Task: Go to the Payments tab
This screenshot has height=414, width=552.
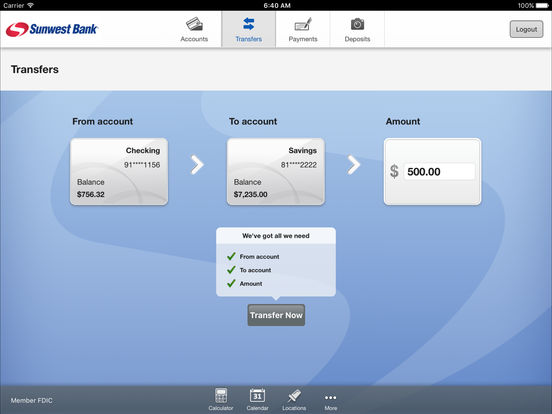Action: point(303,30)
